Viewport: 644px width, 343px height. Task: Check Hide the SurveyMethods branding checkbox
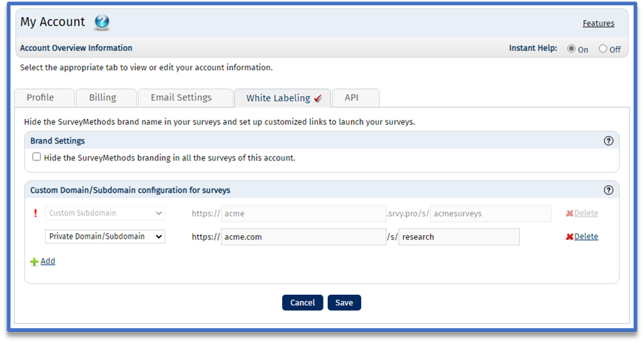36,157
